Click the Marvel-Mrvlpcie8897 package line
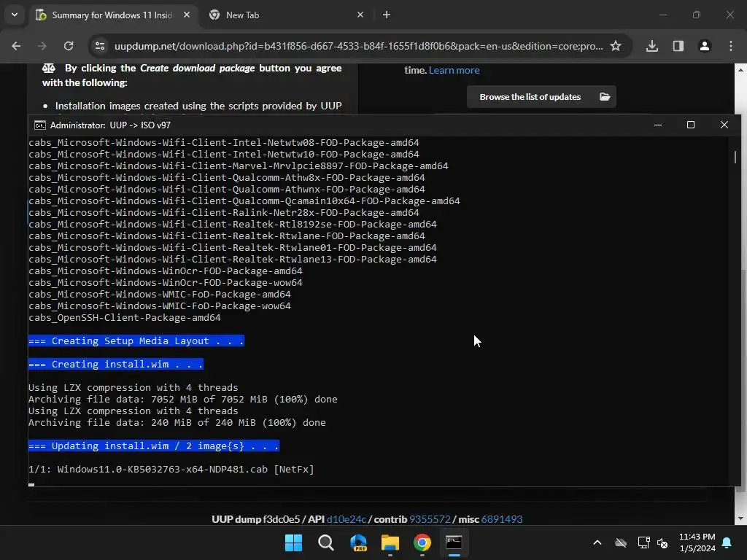This screenshot has height=560, width=747. pyautogui.click(x=239, y=166)
